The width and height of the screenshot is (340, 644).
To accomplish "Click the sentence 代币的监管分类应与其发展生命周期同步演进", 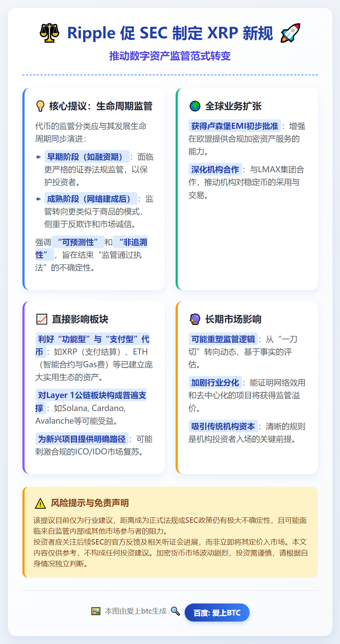I will pyautogui.click(x=91, y=132).
